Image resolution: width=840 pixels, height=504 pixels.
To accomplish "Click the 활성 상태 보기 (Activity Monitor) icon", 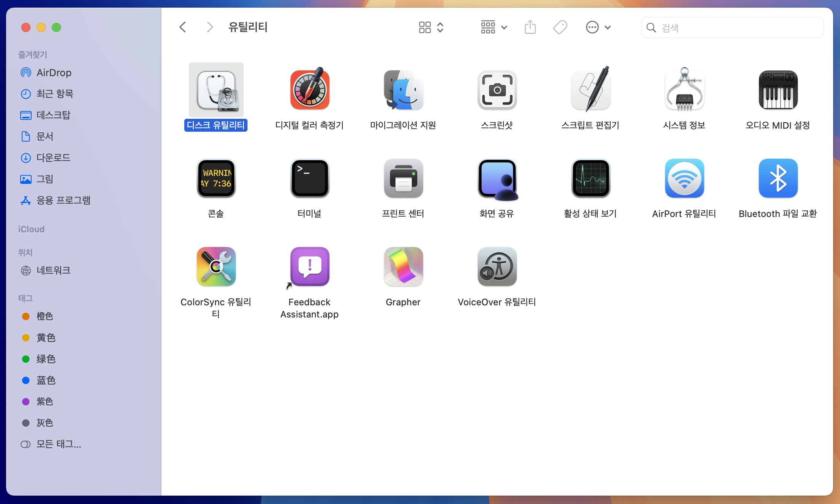I will (591, 178).
